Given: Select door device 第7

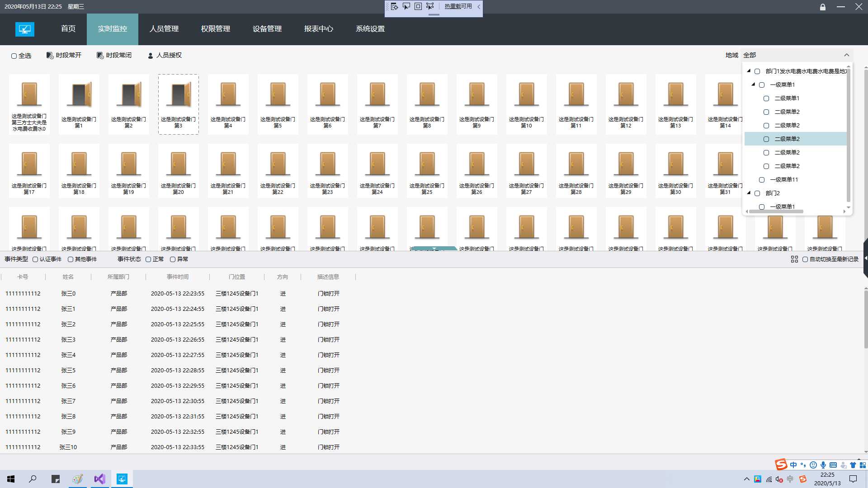Looking at the screenshot, I should coord(377,104).
